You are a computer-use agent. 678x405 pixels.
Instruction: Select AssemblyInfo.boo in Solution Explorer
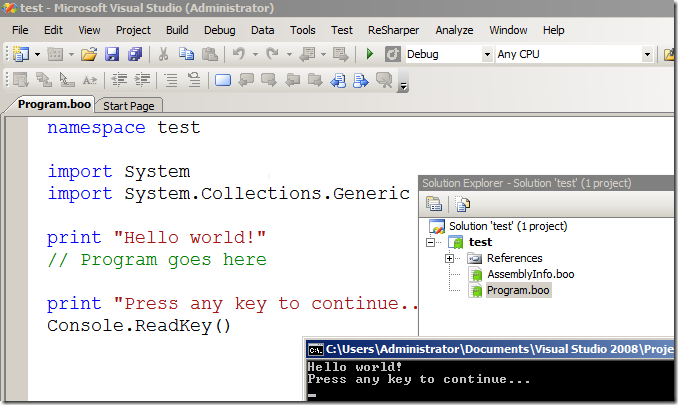531,274
